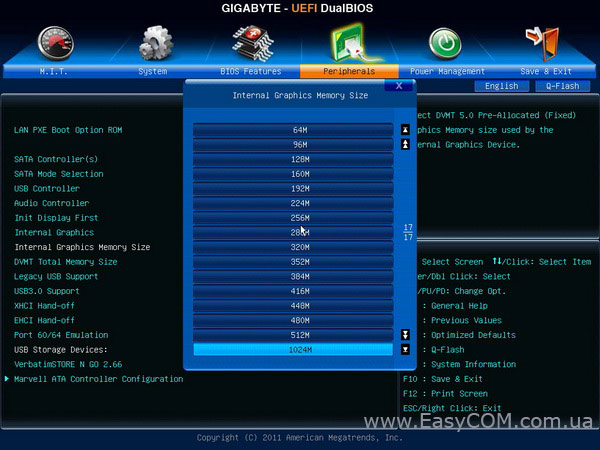
Task: Select the 416M entry
Action: 293,291
